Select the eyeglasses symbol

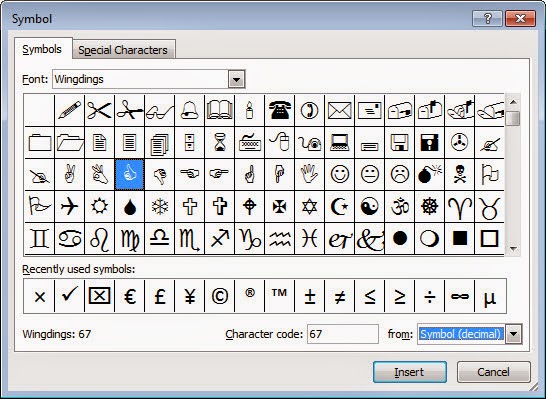coord(159,110)
